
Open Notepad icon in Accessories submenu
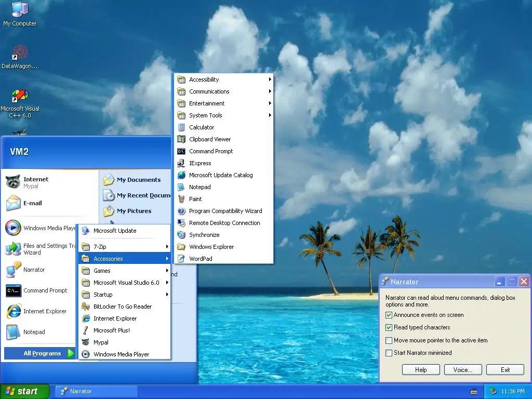[181, 187]
